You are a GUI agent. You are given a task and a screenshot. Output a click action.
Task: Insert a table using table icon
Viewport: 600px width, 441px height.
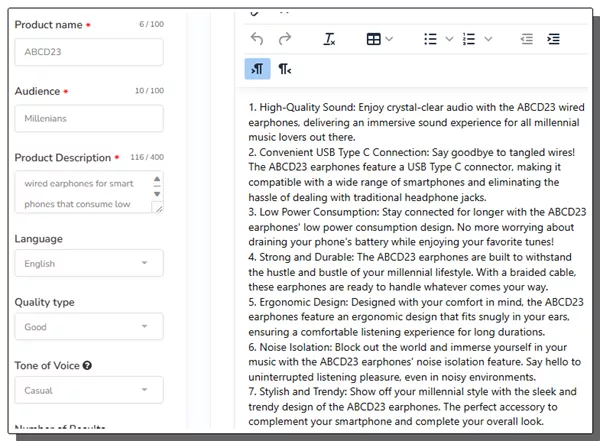pos(373,39)
